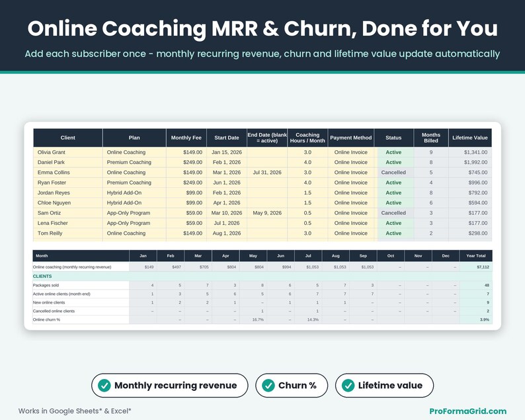Select the Olivia Grant client cell

[68, 152]
